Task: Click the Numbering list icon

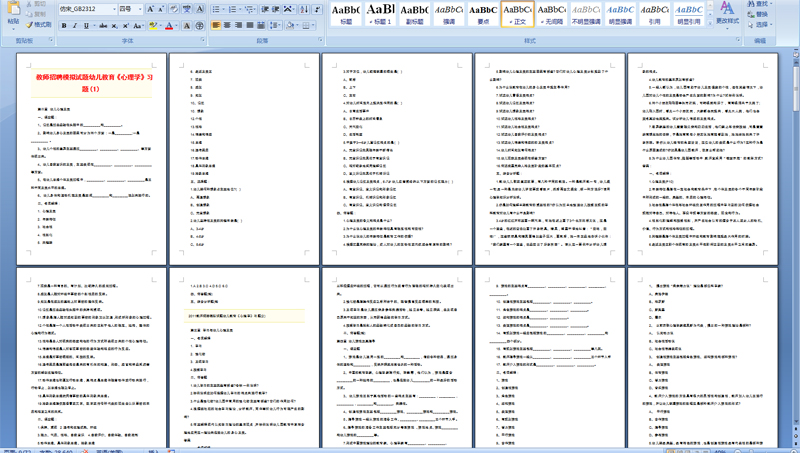Action: coord(232,9)
